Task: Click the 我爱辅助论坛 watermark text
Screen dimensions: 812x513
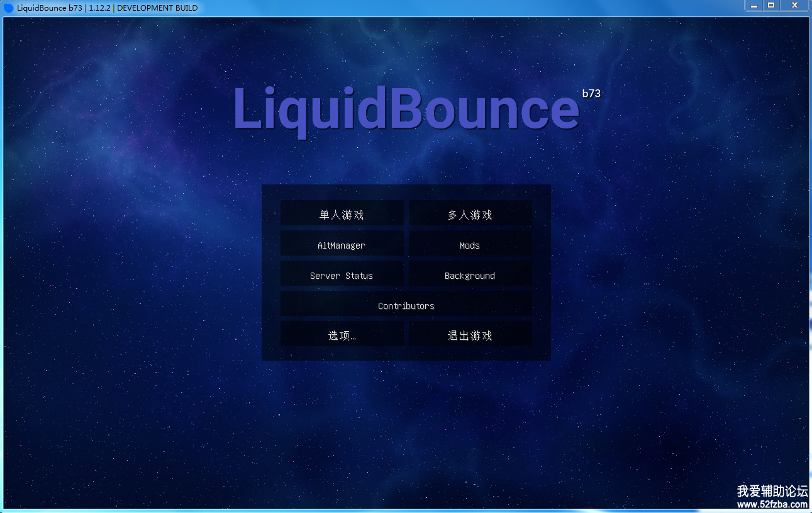Action: (772, 492)
